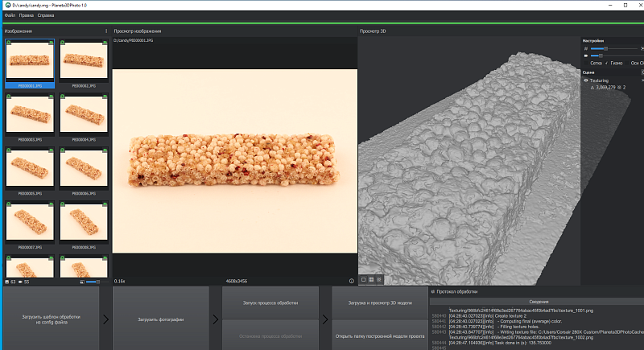Advance to the 3D model step arrow
Screen dimensions: 644x350
325,319
